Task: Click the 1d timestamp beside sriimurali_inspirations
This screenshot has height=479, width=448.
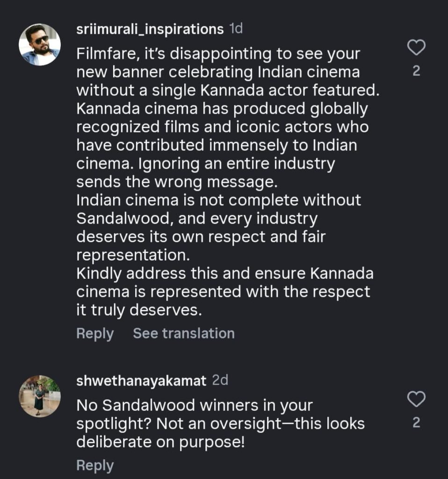Action: (x=236, y=29)
